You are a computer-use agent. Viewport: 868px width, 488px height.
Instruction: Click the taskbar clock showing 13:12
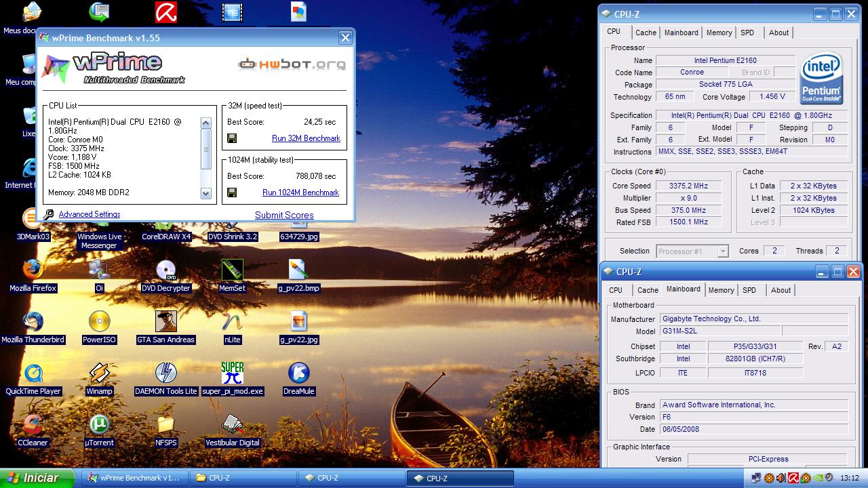(x=850, y=478)
